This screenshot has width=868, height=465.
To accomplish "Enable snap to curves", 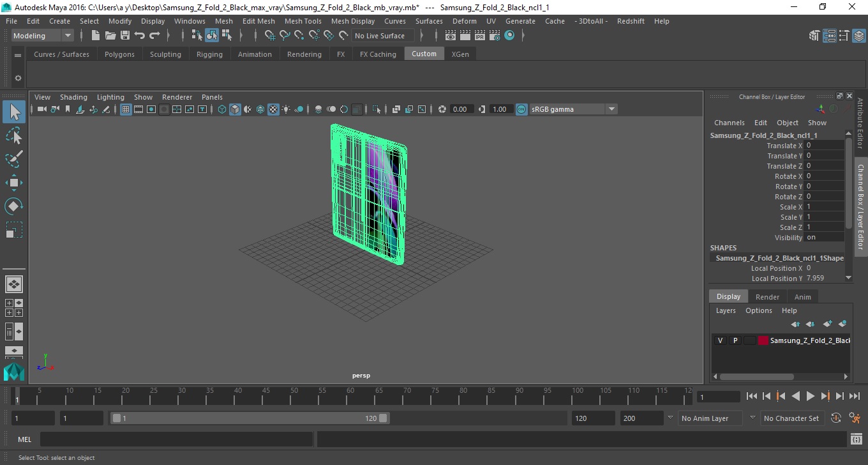I will 285,36.
